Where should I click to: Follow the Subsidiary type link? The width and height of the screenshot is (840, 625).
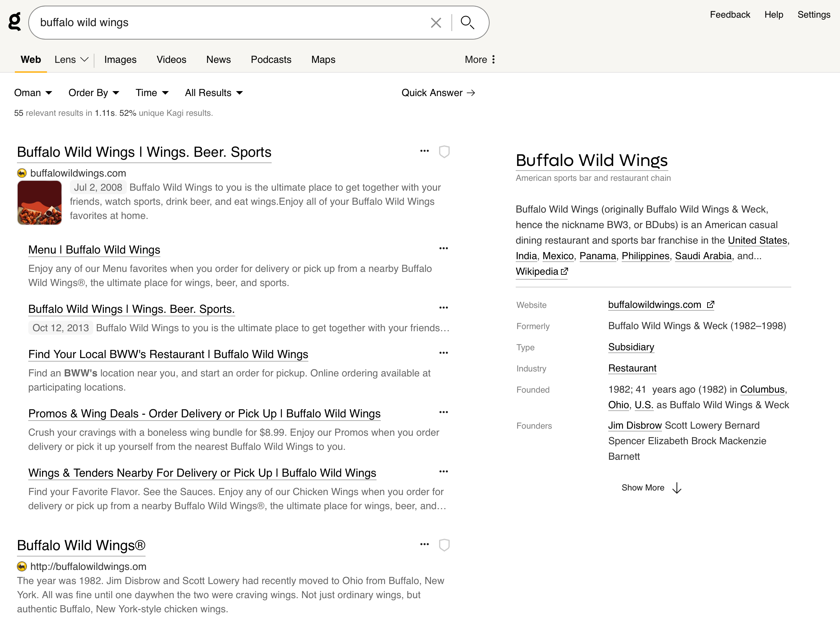[631, 347]
